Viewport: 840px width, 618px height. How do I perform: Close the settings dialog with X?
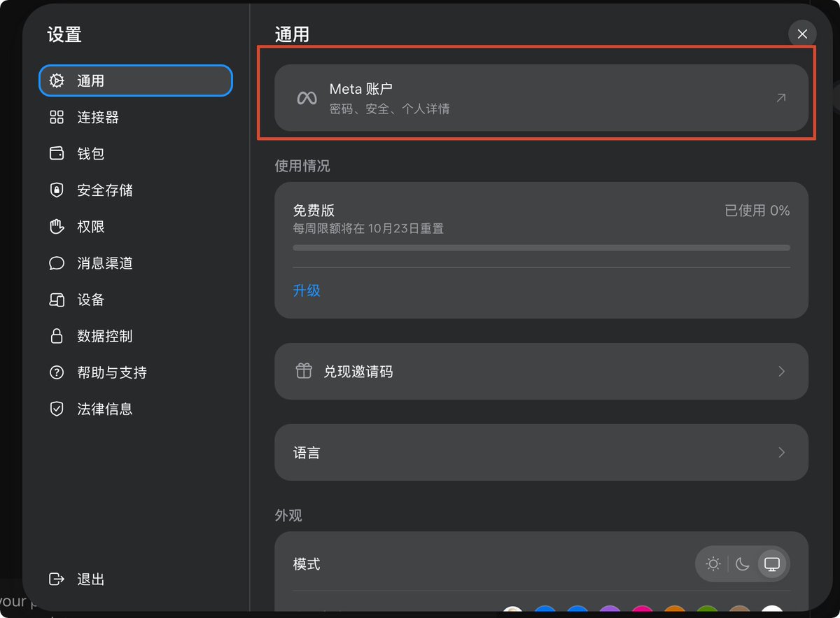point(802,34)
